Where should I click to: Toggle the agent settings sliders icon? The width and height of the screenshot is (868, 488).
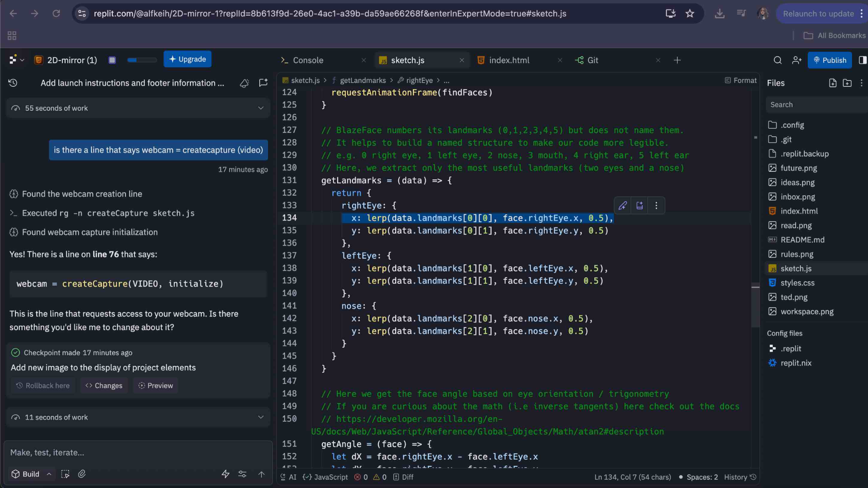242,474
